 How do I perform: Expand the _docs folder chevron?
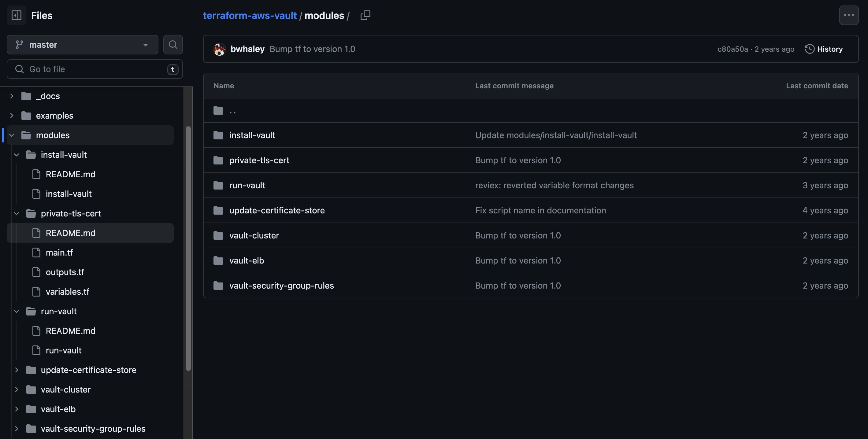(12, 96)
